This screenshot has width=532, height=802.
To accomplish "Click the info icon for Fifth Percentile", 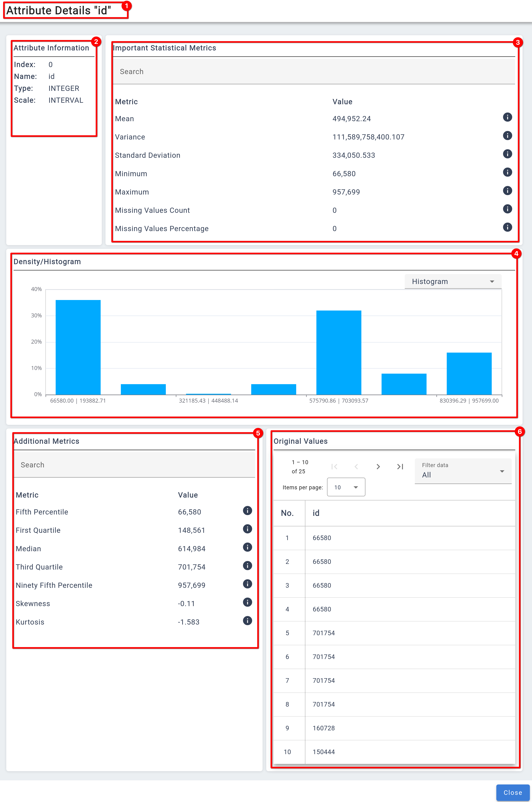I will pyautogui.click(x=247, y=511).
